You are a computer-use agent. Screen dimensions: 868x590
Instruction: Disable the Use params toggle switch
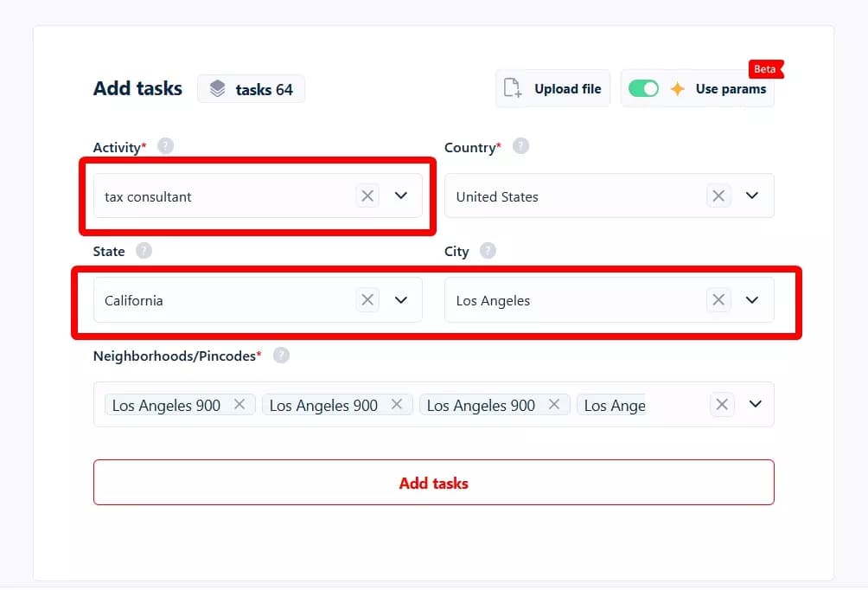[x=643, y=88]
